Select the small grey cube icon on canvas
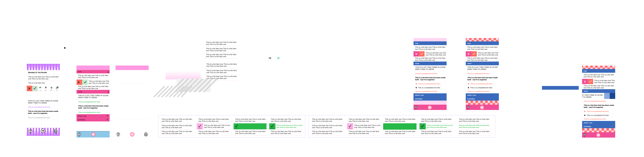This screenshot has height=157, width=644. point(270,58)
